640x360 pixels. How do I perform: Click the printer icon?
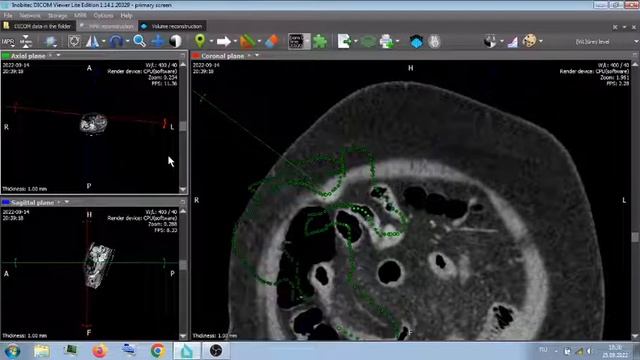(387, 41)
